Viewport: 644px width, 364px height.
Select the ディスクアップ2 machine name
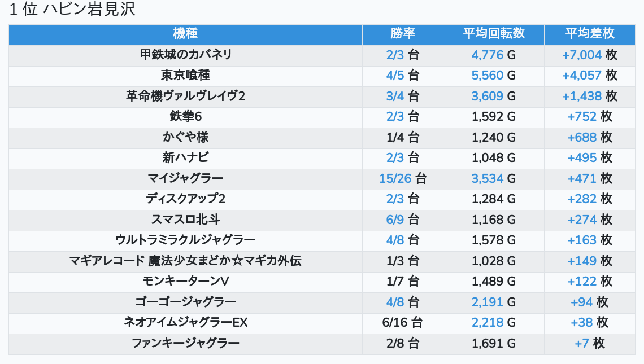tap(185, 199)
